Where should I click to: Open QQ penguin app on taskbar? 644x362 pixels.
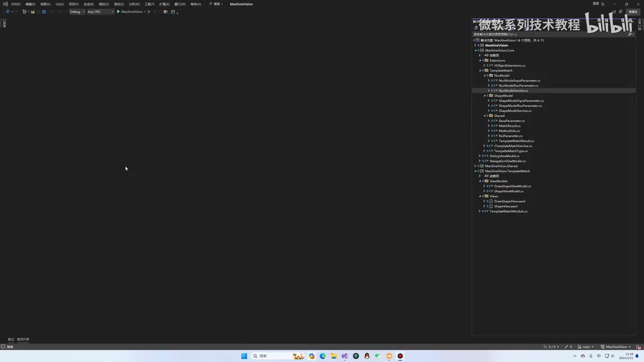pos(367,356)
